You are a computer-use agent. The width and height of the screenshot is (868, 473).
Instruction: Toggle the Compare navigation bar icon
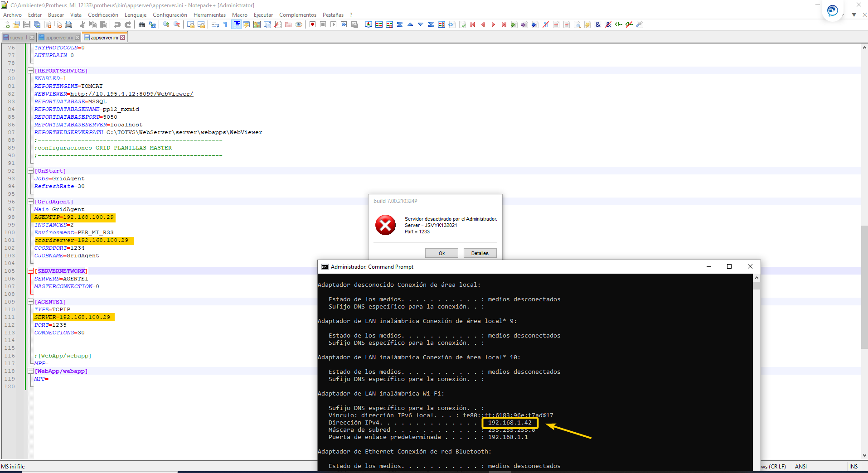pyautogui.click(x=441, y=24)
